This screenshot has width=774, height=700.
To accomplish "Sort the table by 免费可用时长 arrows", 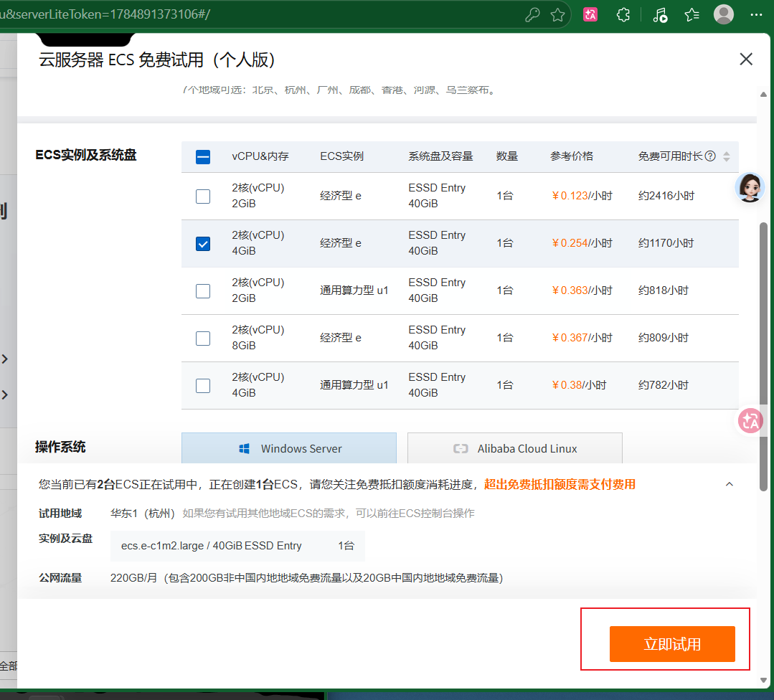I will [x=726, y=156].
